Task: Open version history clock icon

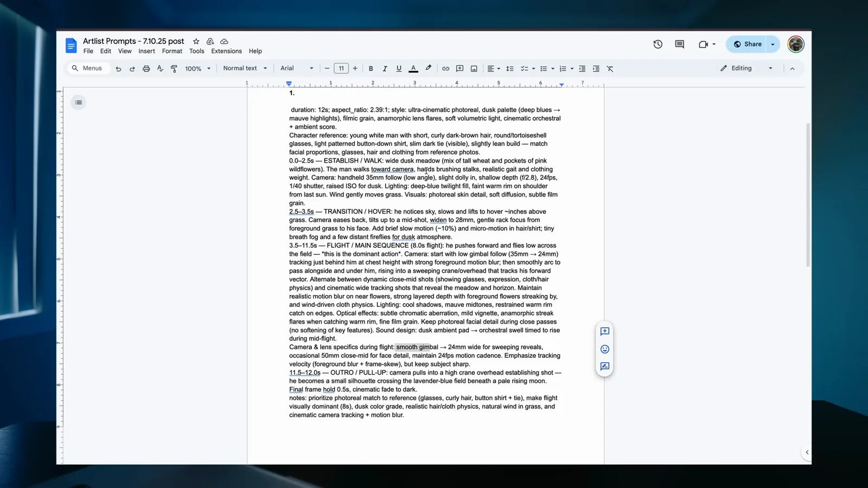Action: [658, 44]
